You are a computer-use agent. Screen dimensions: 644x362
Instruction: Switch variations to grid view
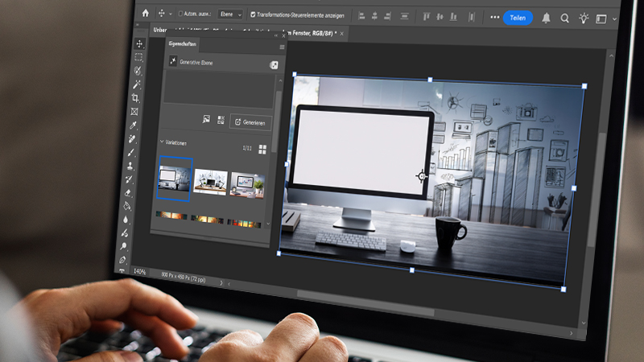point(262,149)
